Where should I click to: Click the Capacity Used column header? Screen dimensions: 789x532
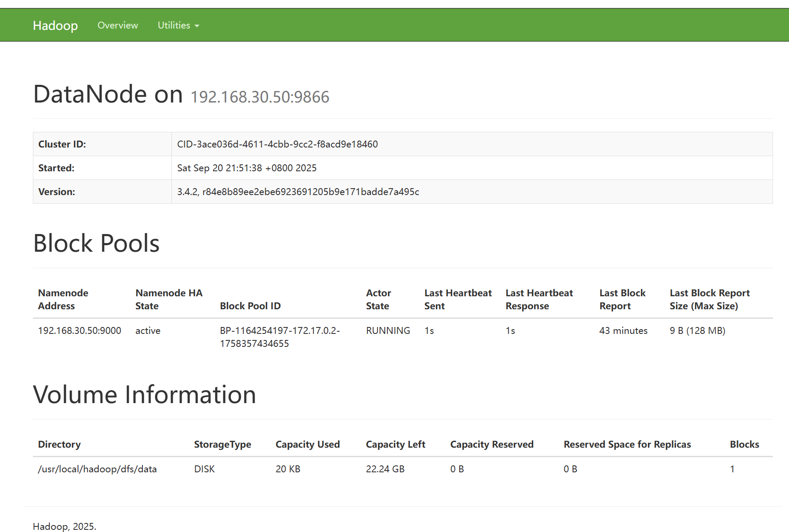[x=307, y=444]
